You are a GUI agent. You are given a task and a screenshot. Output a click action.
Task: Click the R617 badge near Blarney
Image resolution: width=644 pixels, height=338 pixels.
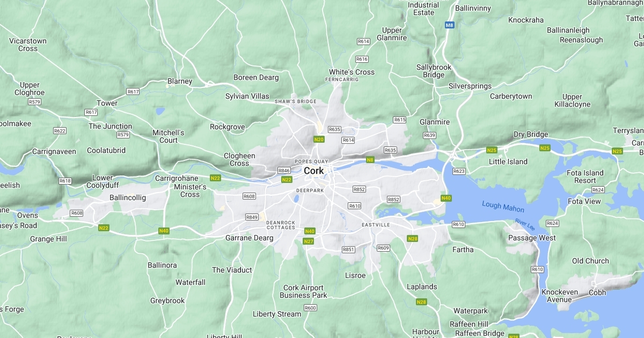coord(133,92)
